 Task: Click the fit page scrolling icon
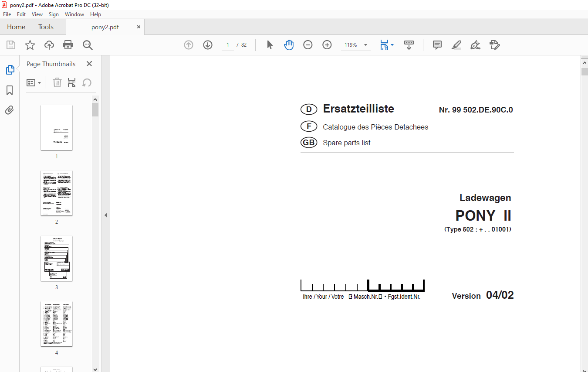pos(384,45)
